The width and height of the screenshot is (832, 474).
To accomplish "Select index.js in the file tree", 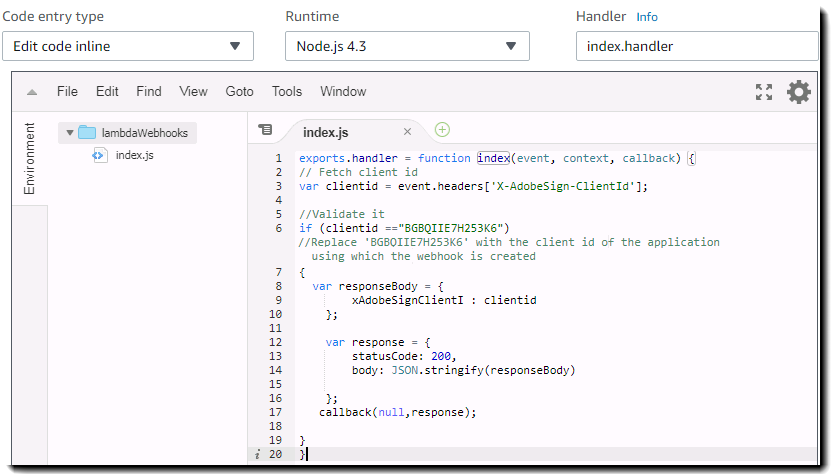I will point(135,155).
